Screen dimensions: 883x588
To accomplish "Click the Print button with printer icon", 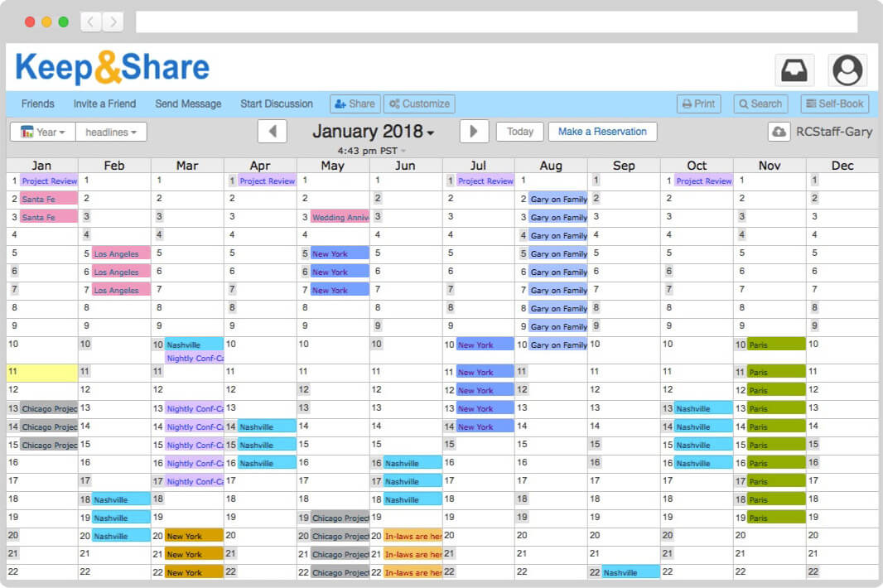I will (698, 104).
